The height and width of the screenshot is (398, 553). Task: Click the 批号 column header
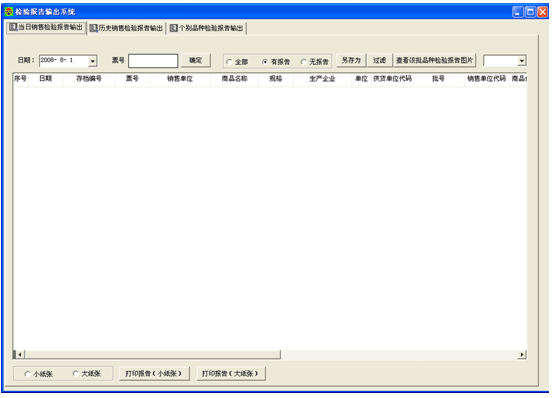coord(438,79)
